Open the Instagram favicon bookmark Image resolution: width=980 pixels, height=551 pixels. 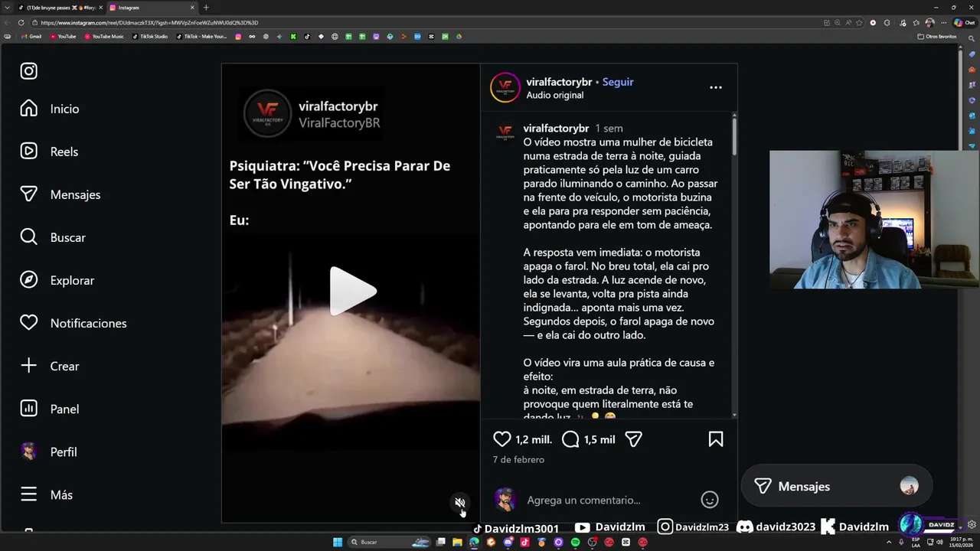238,37
